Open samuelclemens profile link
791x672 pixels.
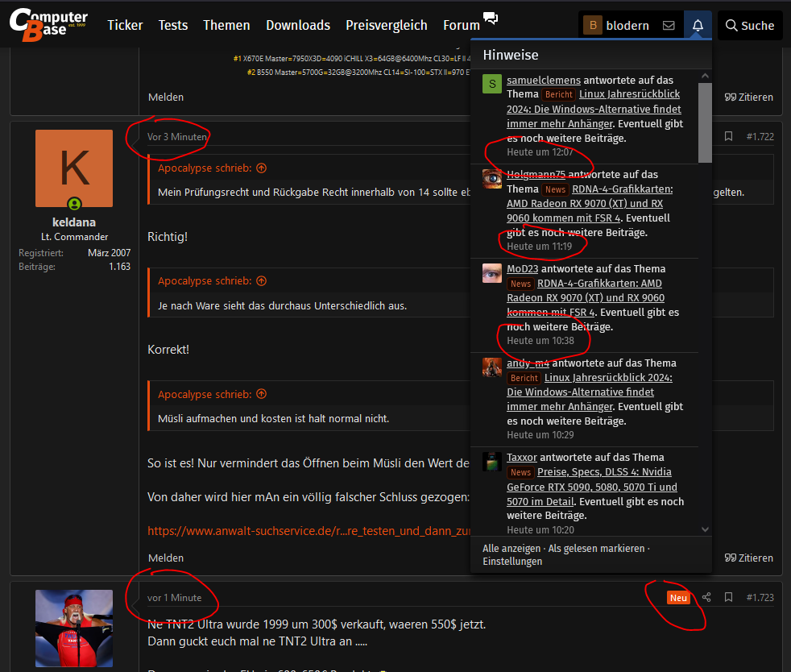[x=543, y=81]
